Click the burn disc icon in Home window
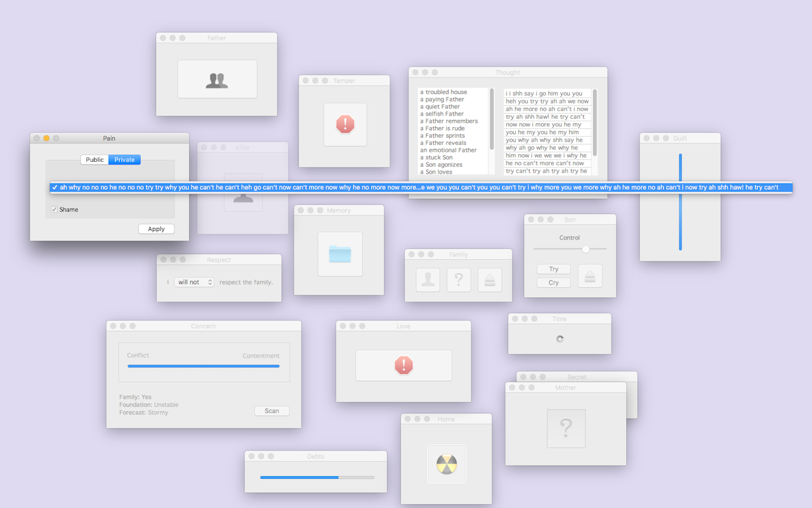The image size is (812, 508). 447,464
